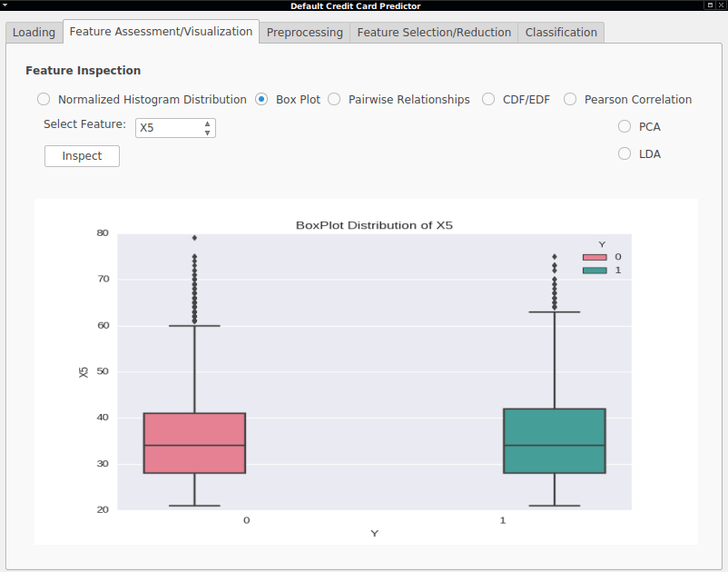Click the maximize icon in title bar
Image resolution: width=728 pixels, height=572 pixels.
(710, 5)
